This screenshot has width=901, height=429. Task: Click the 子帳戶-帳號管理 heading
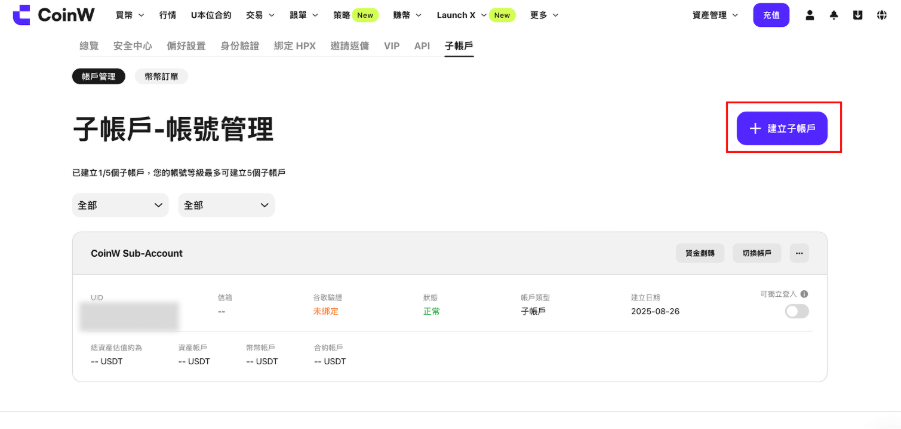(173, 129)
